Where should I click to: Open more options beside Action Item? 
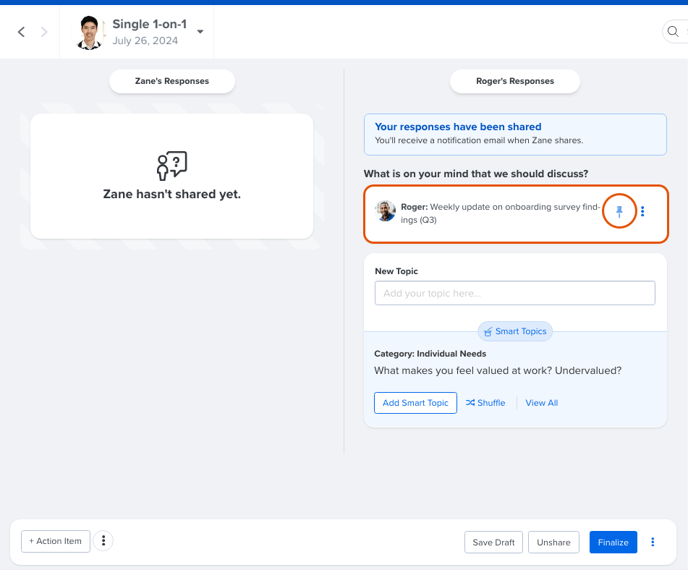click(x=104, y=541)
